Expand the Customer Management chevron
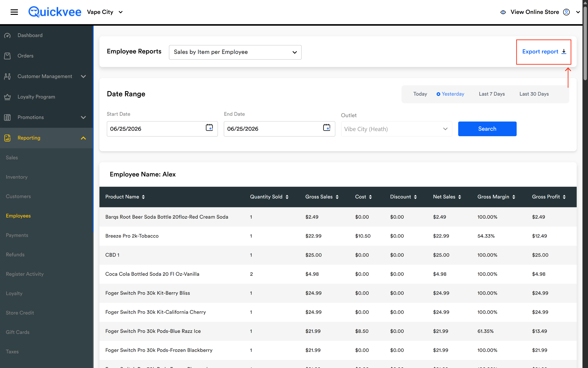 [83, 76]
